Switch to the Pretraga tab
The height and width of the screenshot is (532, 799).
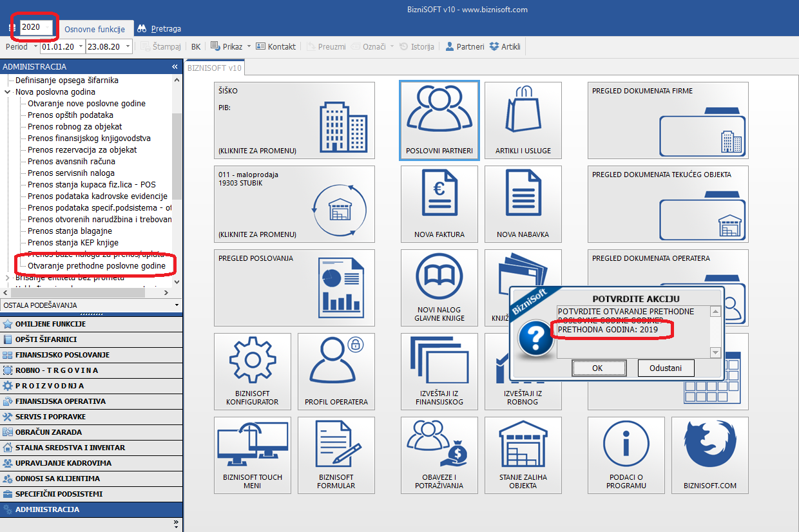pyautogui.click(x=159, y=29)
